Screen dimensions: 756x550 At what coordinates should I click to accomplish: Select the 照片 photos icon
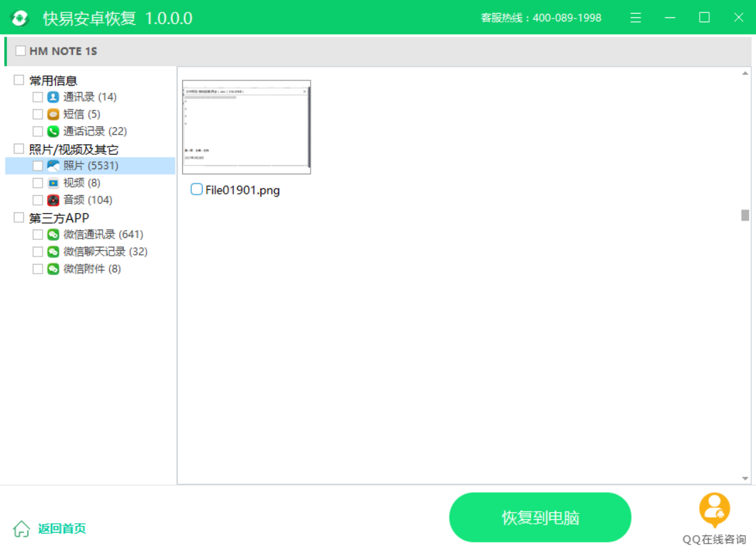(x=52, y=166)
